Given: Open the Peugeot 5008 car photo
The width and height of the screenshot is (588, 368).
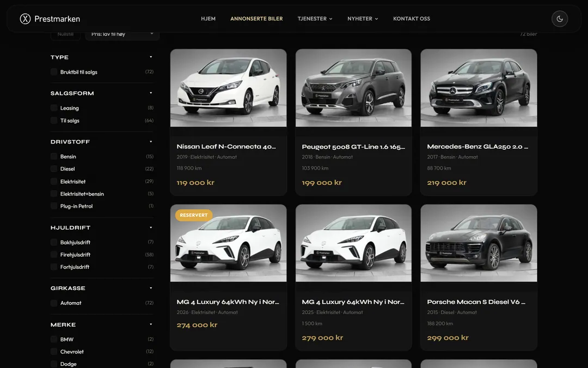Looking at the screenshot, I should pyautogui.click(x=353, y=88).
